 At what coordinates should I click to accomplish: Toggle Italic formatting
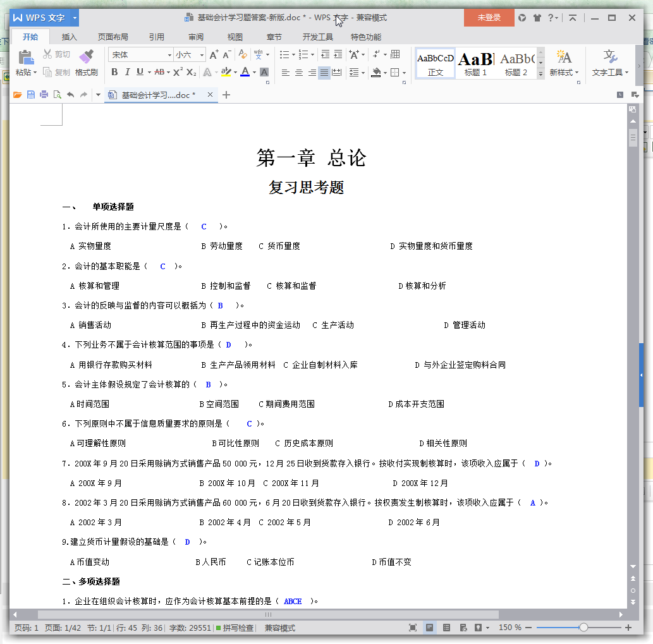click(x=128, y=72)
